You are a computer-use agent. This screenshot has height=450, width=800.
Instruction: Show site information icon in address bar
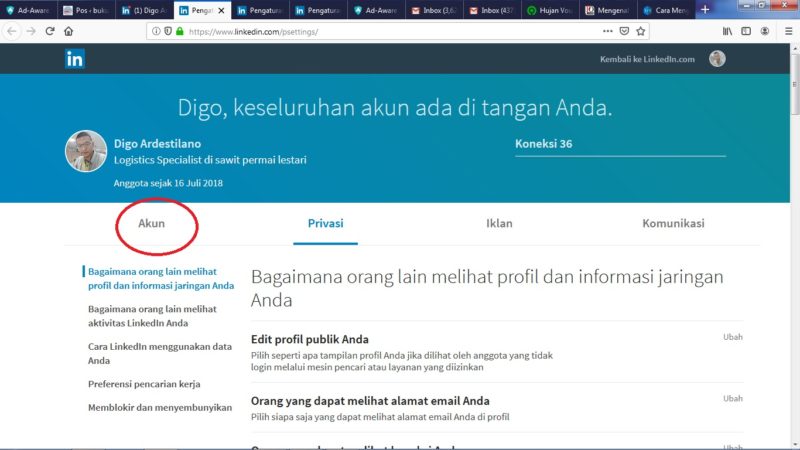click(156, 32)
